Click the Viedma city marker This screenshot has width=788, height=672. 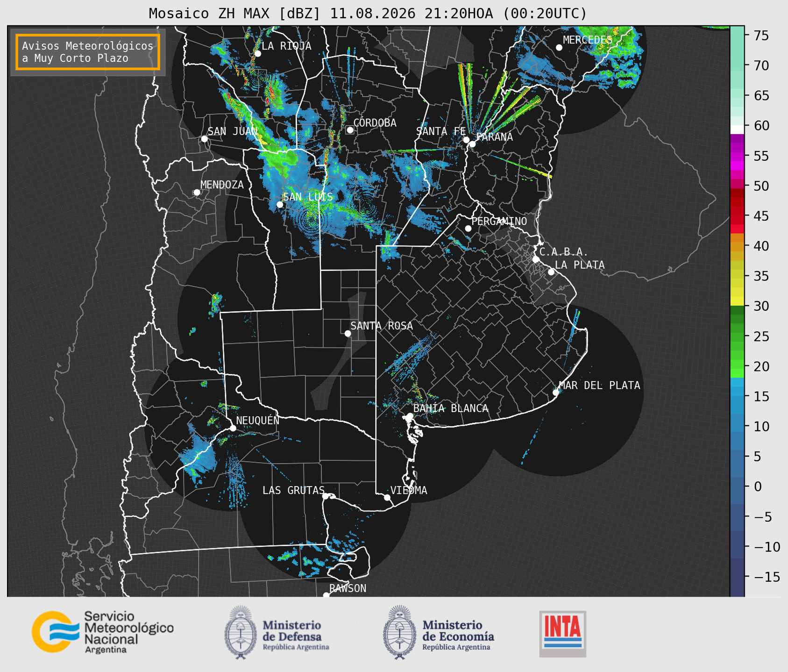(387, 497)
